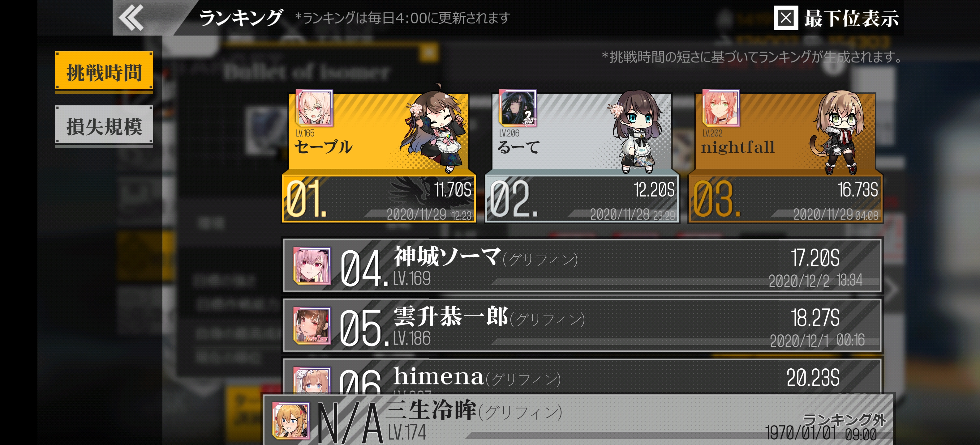Open nightfall's avatar portrait
Screen dimensions: 980x445
(x=720, y=108)
